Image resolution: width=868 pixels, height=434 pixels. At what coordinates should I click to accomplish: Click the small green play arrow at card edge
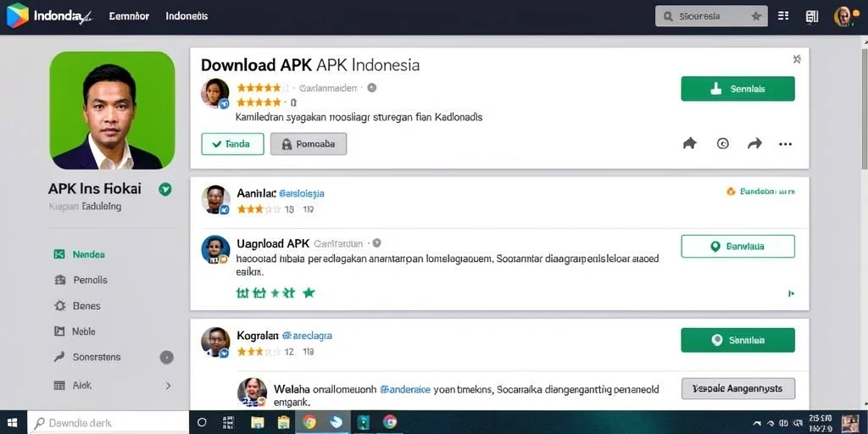pos(791,293)
